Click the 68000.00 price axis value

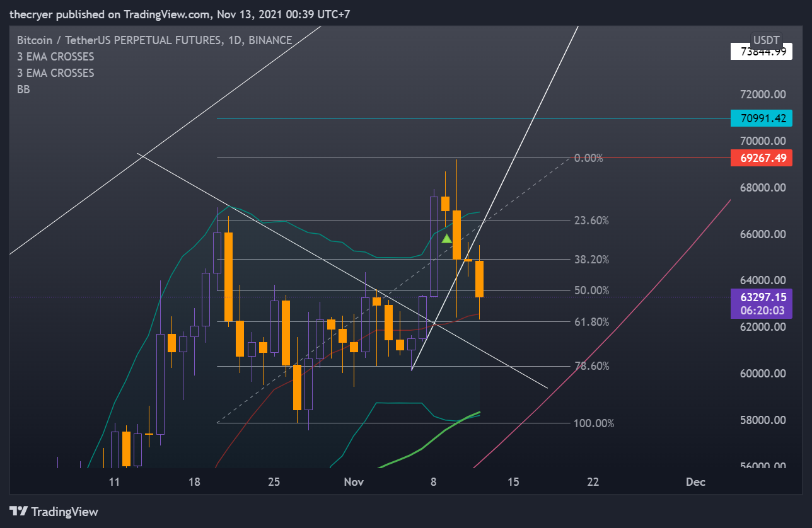tap(763, 188)
